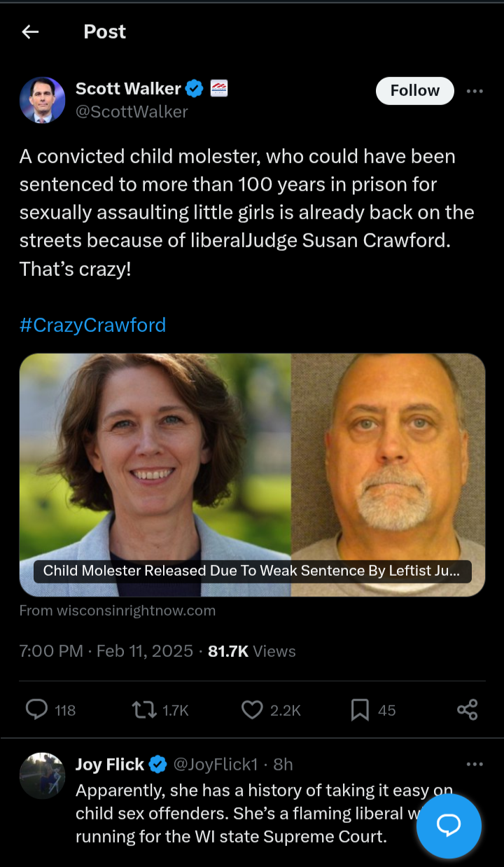This screenshot has width=504, height=867.
Task: Tap the affiliation flag badge next to Scott Walker
Action: click(218, 88)
